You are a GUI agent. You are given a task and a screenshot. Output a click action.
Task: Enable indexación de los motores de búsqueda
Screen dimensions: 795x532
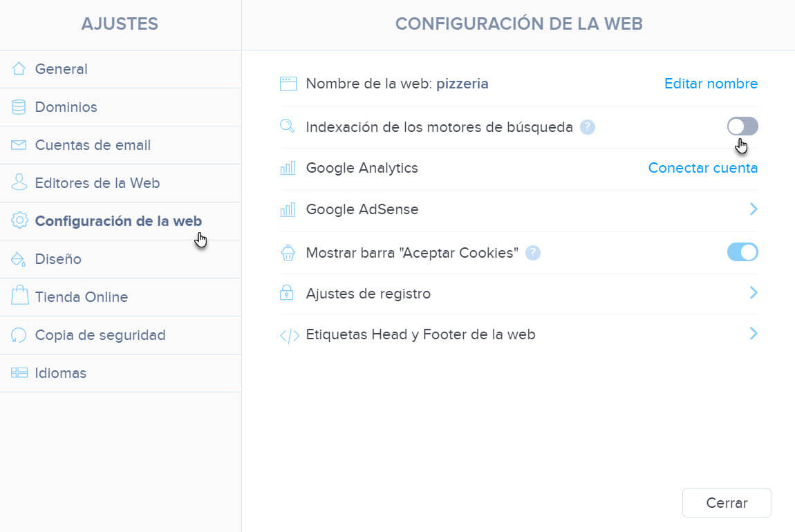coord(742,126)
